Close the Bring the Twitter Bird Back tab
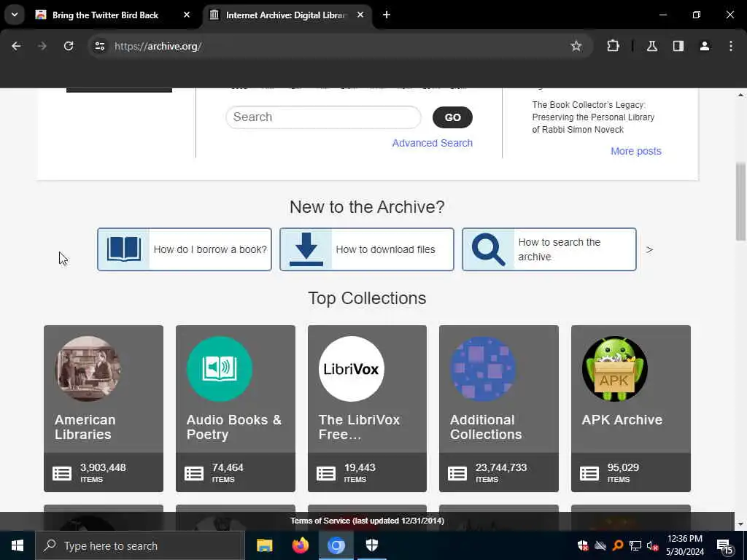This screenshot has height=560, width=747. coord(187,15)
